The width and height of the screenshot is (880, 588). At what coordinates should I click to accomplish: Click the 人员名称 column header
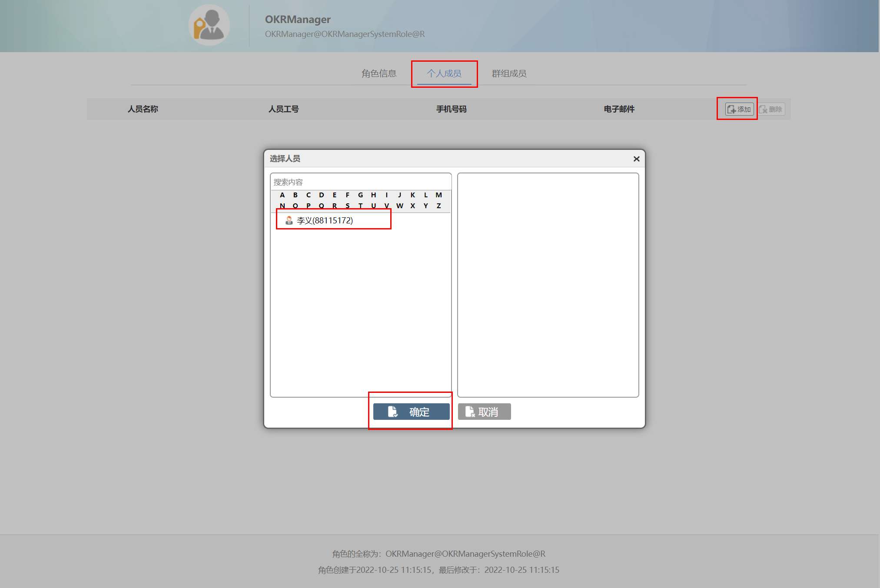click(143, 109)
